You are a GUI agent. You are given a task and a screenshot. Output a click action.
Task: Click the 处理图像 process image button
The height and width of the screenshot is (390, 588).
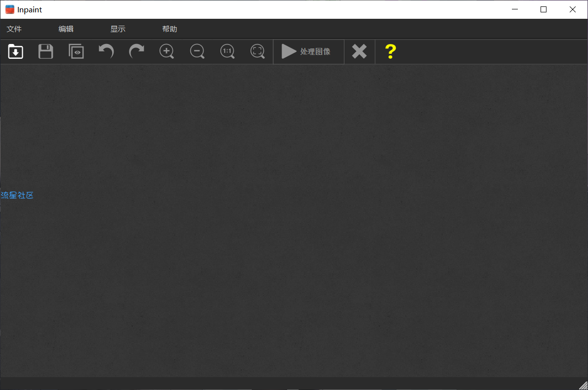coord(309,51)
